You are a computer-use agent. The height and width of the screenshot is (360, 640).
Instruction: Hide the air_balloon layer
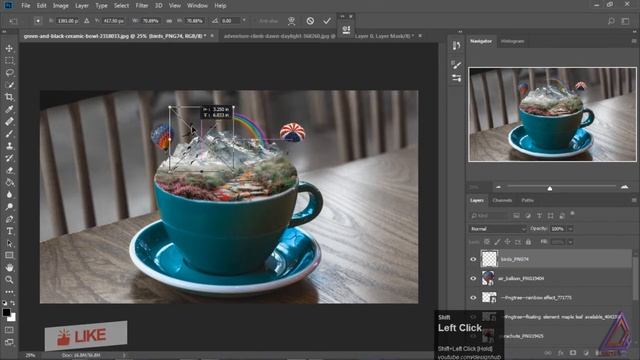tap(473, 278)
